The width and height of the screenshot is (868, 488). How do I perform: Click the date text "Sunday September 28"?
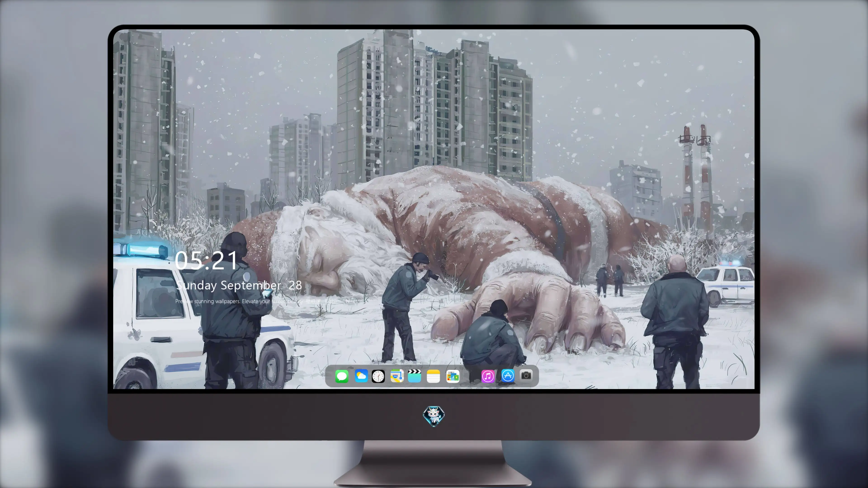(239, 285)
